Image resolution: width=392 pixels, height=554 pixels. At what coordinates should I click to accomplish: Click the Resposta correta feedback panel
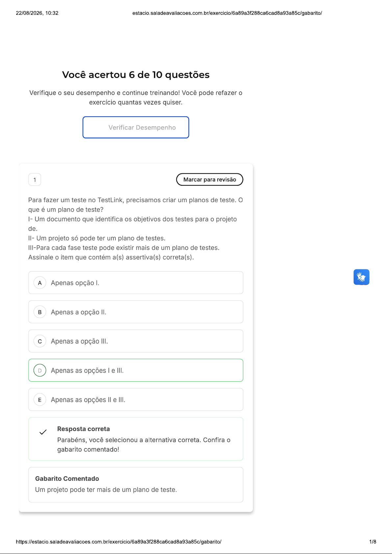pos(136,439)
